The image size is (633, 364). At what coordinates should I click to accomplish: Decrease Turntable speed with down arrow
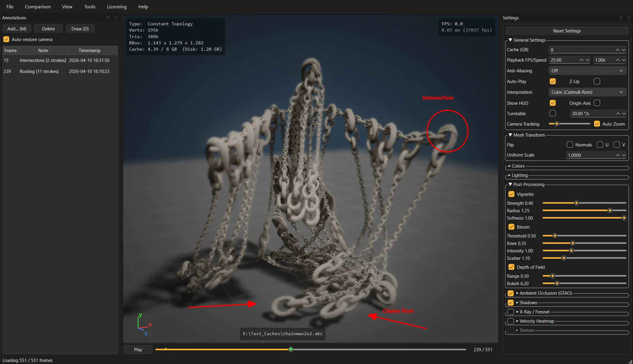(x=624, y=114)
